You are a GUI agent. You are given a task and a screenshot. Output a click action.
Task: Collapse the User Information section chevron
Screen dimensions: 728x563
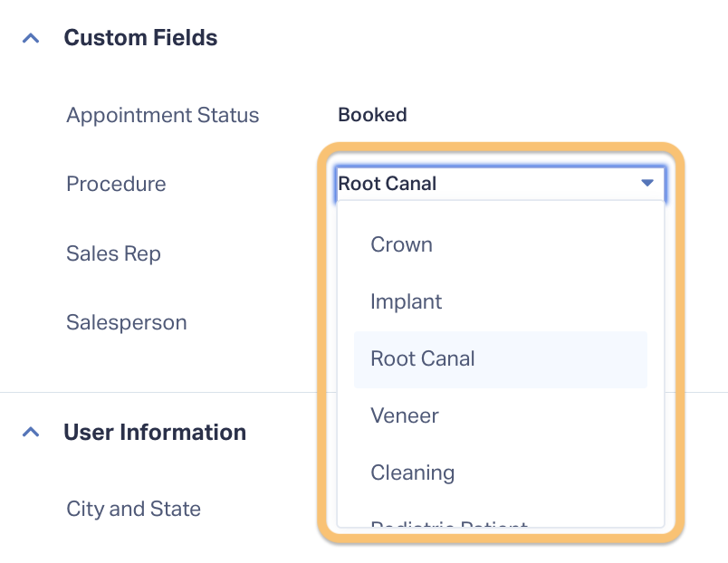click(31, 432)
